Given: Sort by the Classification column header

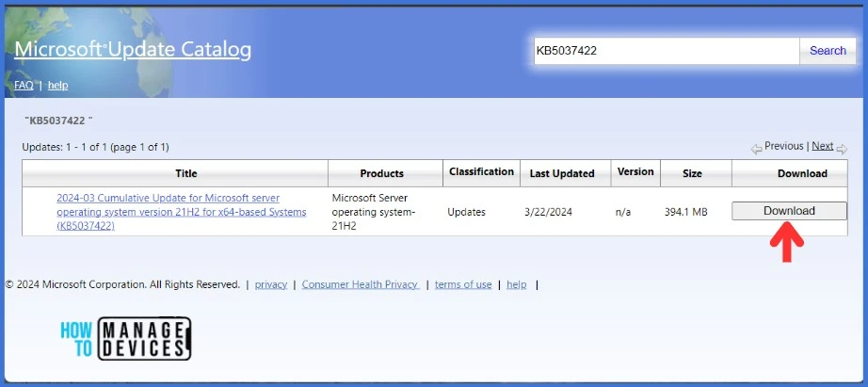Looking at the screenshot, I should pyautogui.click(x=482, y=172).
